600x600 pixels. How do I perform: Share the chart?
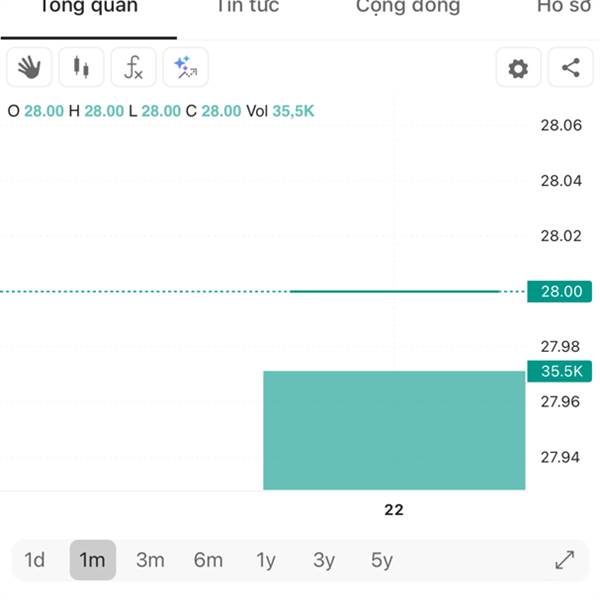pos(571,67)
